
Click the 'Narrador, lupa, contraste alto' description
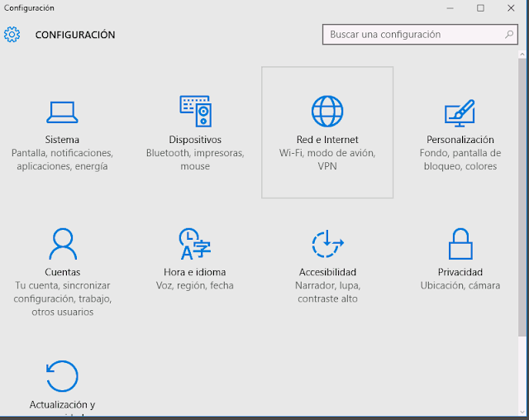[327, 292]
